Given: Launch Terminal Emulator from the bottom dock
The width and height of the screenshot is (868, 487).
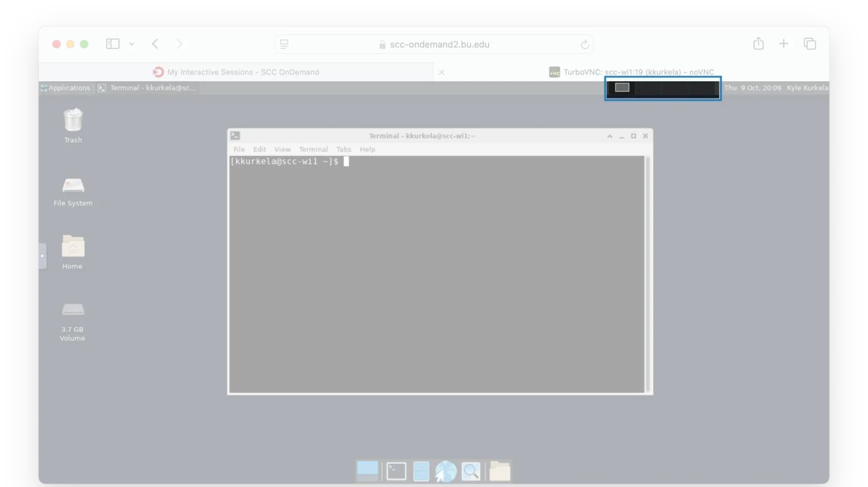Looking at the screenshot, I should pos(396,472).
